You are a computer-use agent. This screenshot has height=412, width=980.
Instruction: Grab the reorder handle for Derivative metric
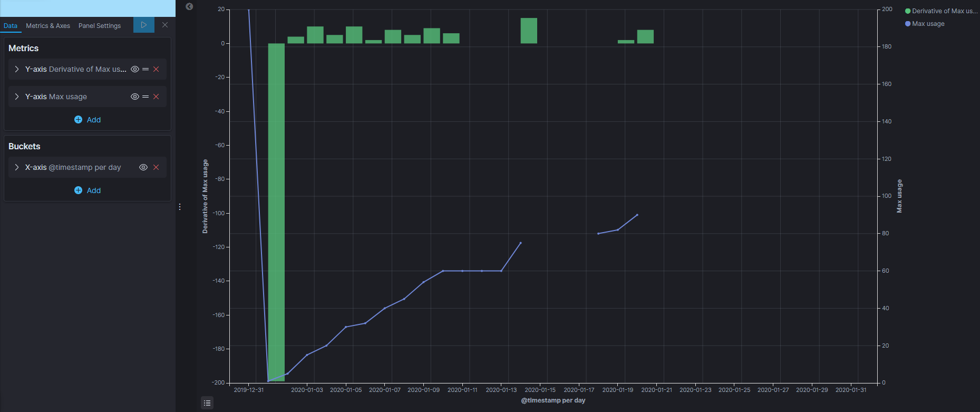[x=145, y=69]
